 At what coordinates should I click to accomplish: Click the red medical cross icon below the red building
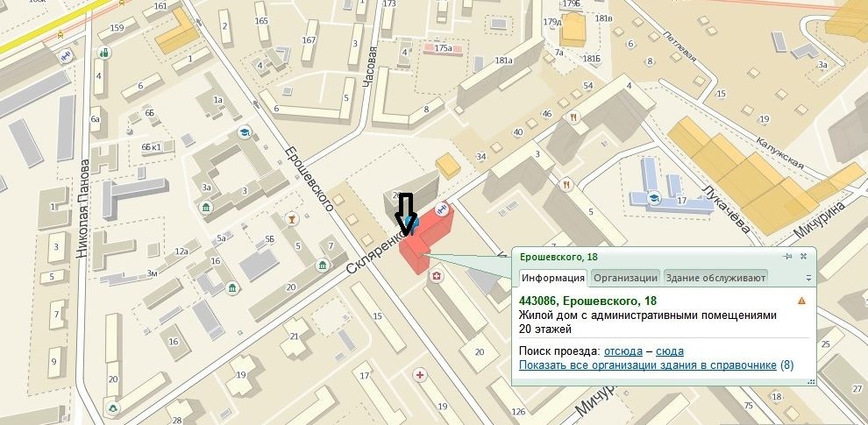point(438,276)
